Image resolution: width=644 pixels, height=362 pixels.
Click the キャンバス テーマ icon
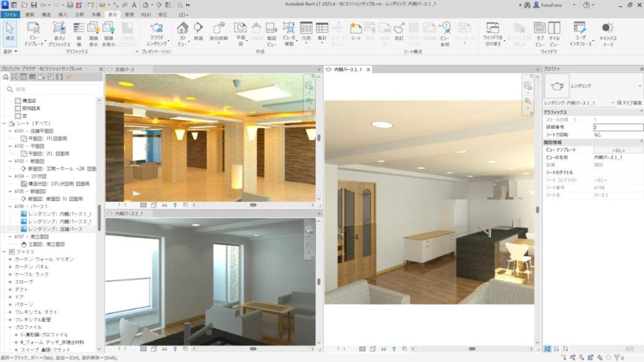pos(608,31)
